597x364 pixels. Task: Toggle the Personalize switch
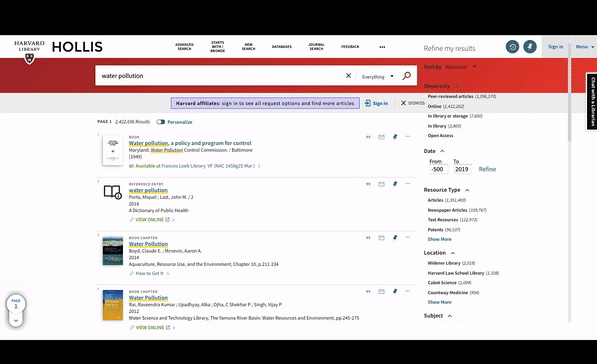point(160,122)
